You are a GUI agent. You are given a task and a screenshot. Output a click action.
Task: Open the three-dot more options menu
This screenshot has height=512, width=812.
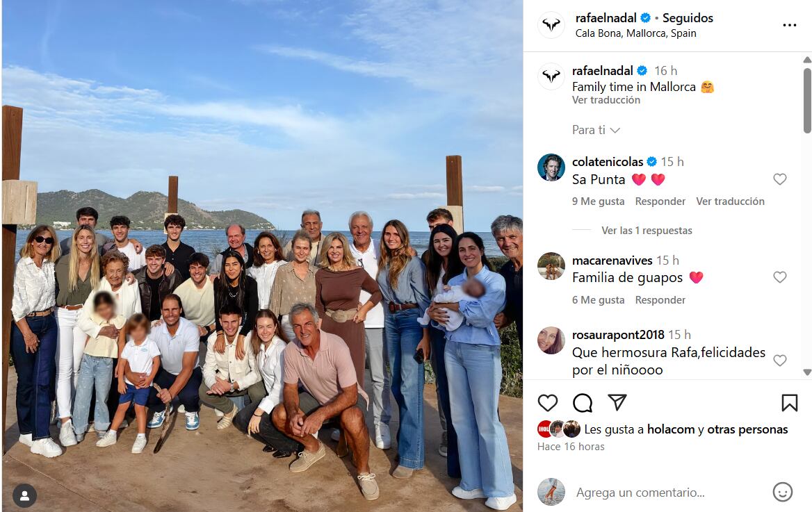(x=789, y=25)
